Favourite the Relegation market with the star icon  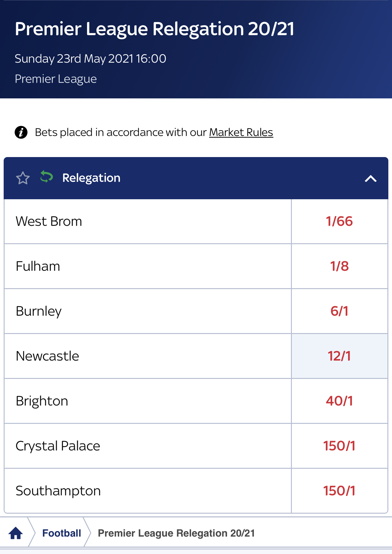(23, 178)
